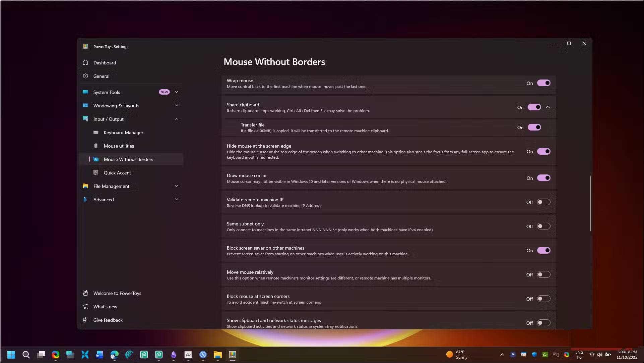
Task: Collapse the Share clipboard expander chevron
Action: 548,107
